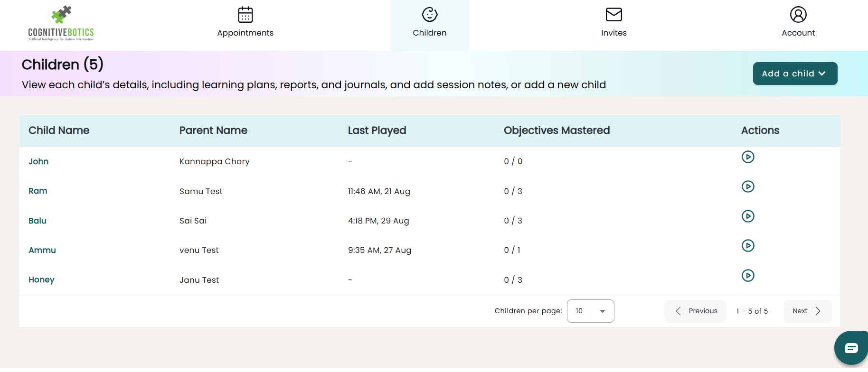Open the Invites envelope tab

click(613, 23)
